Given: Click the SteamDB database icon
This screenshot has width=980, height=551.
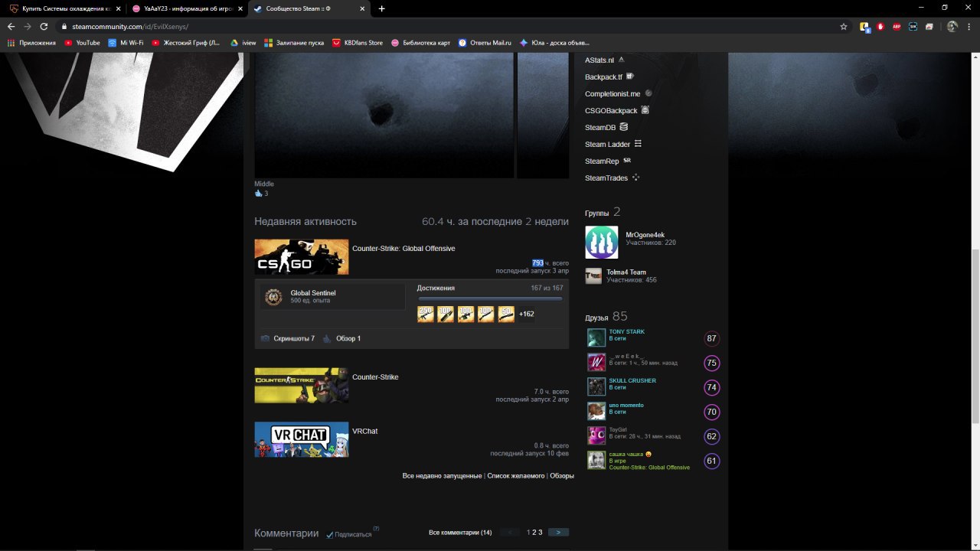Looking at the screenshot, I should (x=623, y=127).
